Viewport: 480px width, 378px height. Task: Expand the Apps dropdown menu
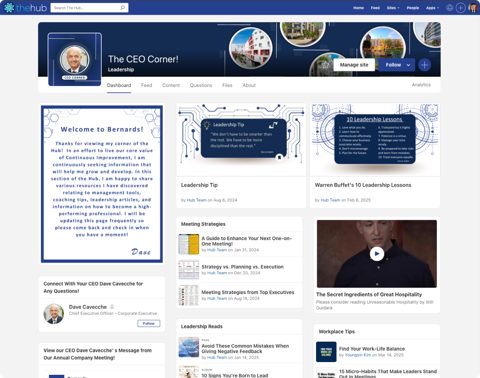click(432, 8)
